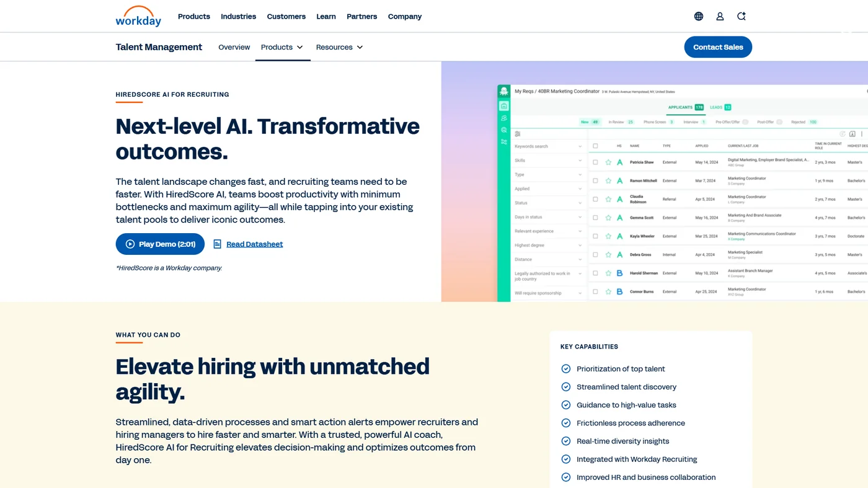This screenshot has height=488, width=868.
Task: Go to the Overview tab
Action: [x=234, y=47]
